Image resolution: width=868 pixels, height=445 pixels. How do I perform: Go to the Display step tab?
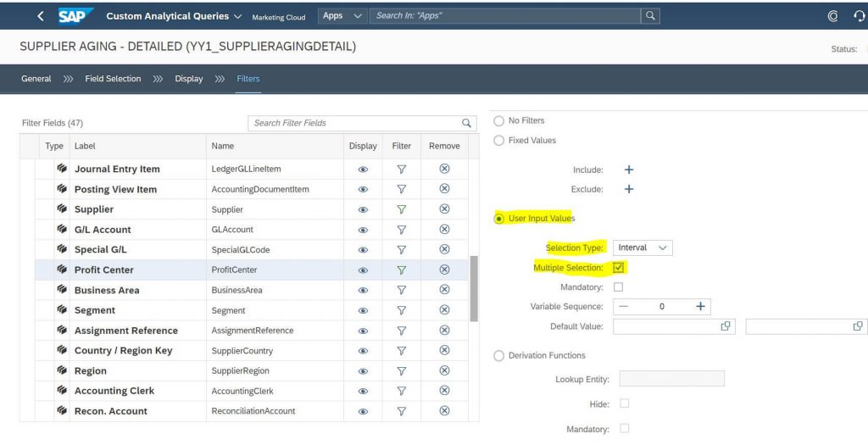pos(189,79)
